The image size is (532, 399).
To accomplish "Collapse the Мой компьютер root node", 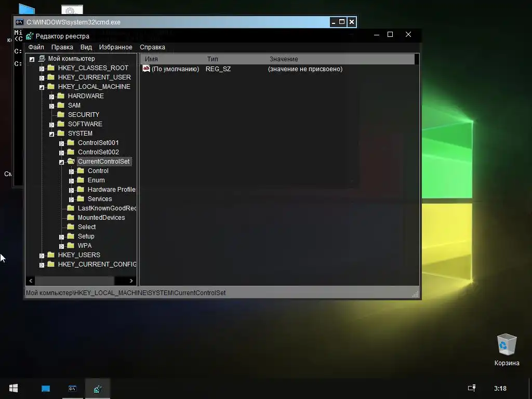I will coord(32,59).
